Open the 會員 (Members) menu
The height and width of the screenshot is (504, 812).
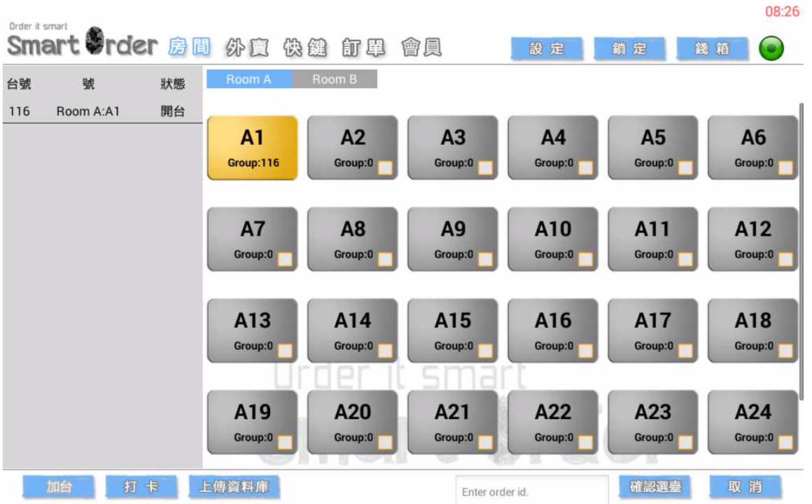(x=421, y=47)
